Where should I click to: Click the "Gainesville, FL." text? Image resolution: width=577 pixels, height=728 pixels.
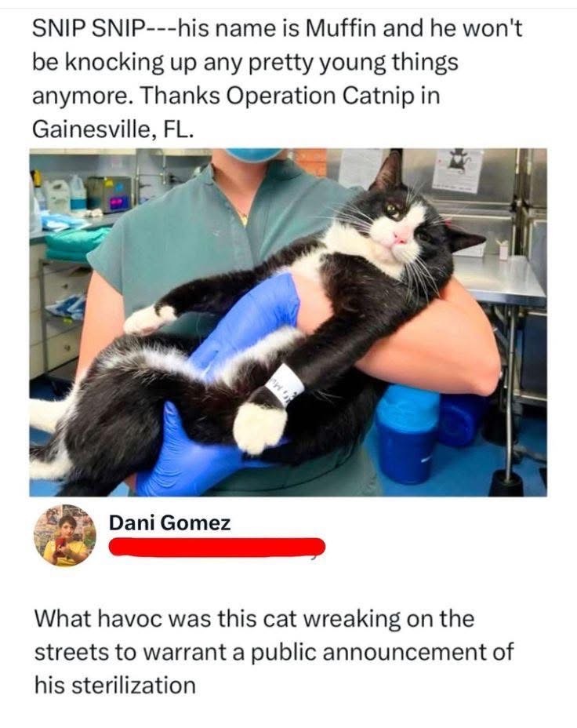click(x=113, y=129)
